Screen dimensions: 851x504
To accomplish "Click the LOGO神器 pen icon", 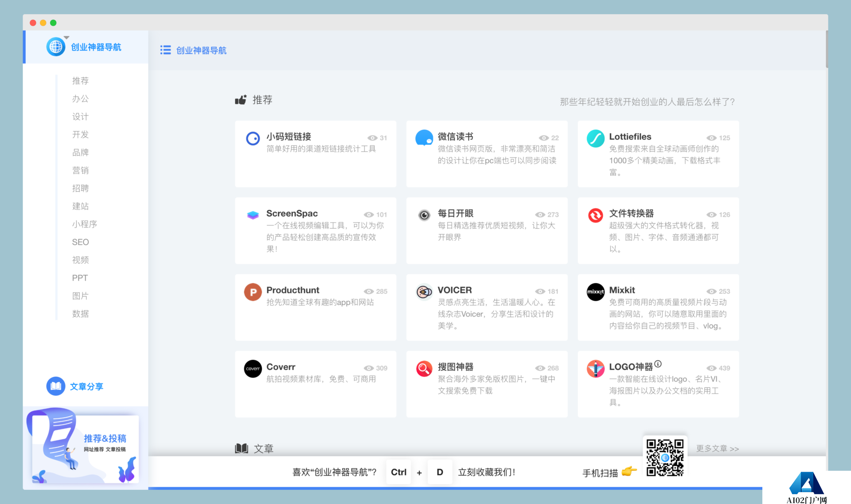I will [x=595, y=369].
